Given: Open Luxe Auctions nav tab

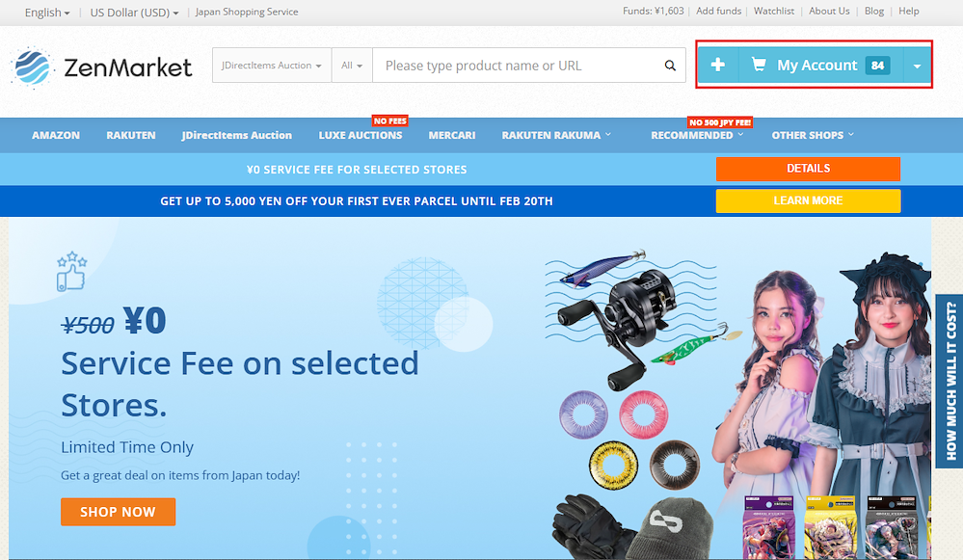Looking at the screenshot, I should point(361,135).
